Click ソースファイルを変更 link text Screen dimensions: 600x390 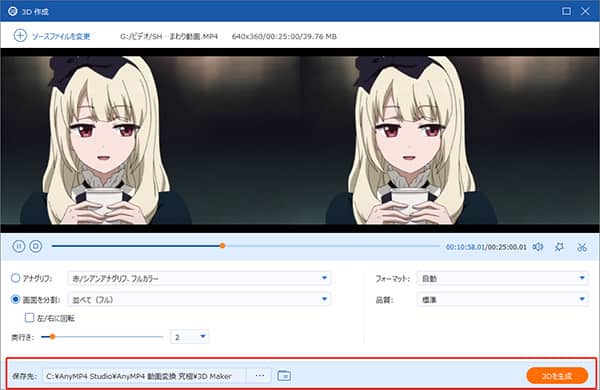(61, 36)
